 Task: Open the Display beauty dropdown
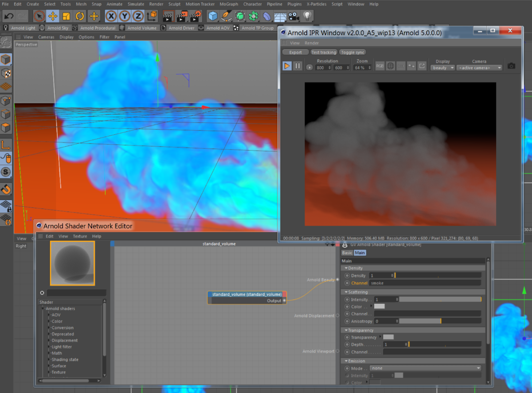443,68
